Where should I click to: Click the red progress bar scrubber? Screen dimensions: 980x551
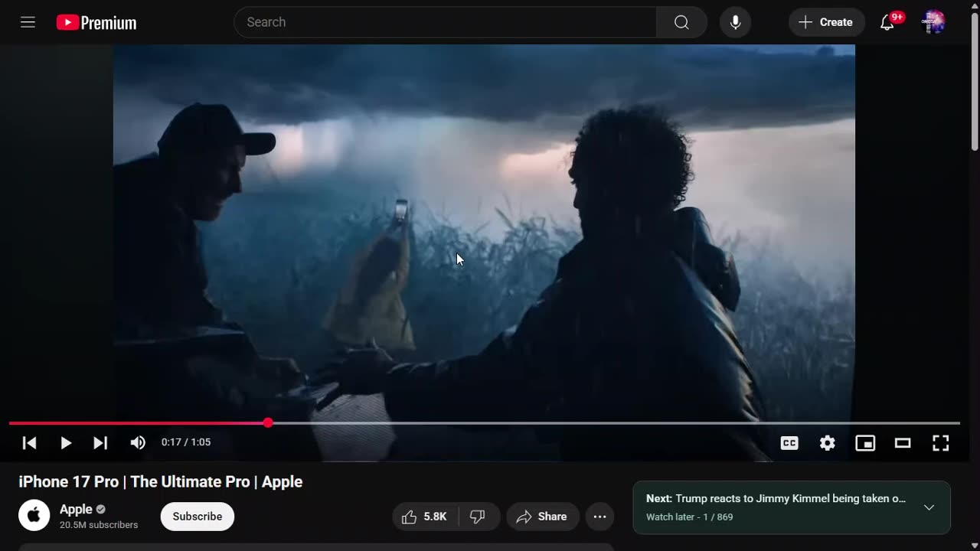point(268,422)
